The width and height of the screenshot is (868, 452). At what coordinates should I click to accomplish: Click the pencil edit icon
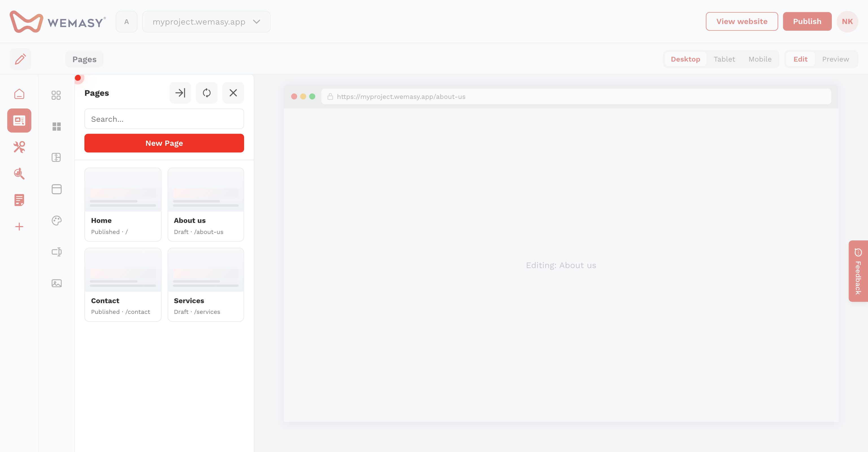pyautogui.click(x=20, y=59)
